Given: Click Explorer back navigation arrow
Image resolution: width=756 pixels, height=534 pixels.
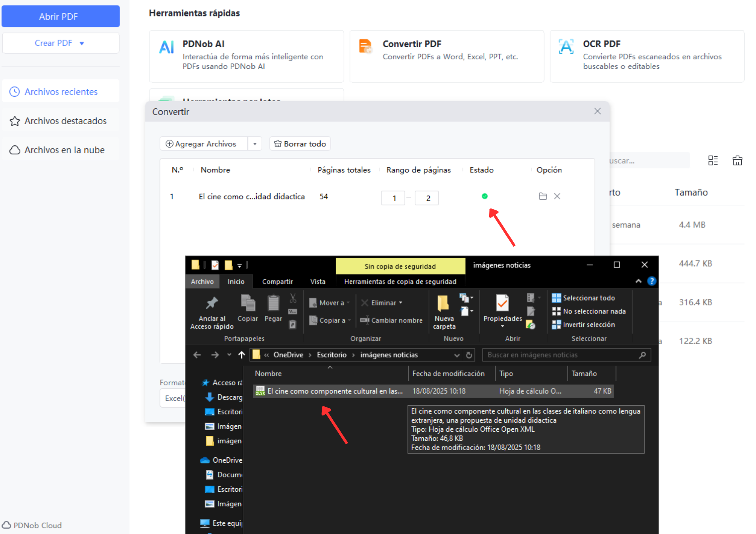Looking at the screenshot, I should pyautogui.click(x=197, y=355).
